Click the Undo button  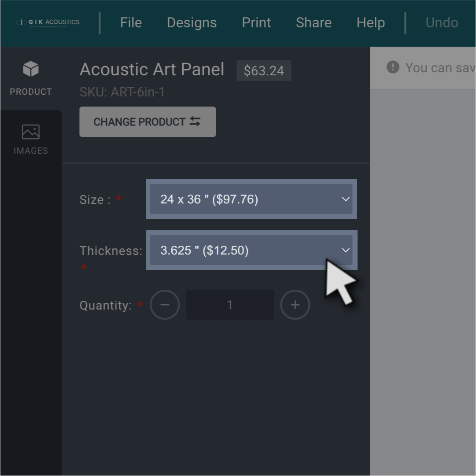click(x=442, y=23)
